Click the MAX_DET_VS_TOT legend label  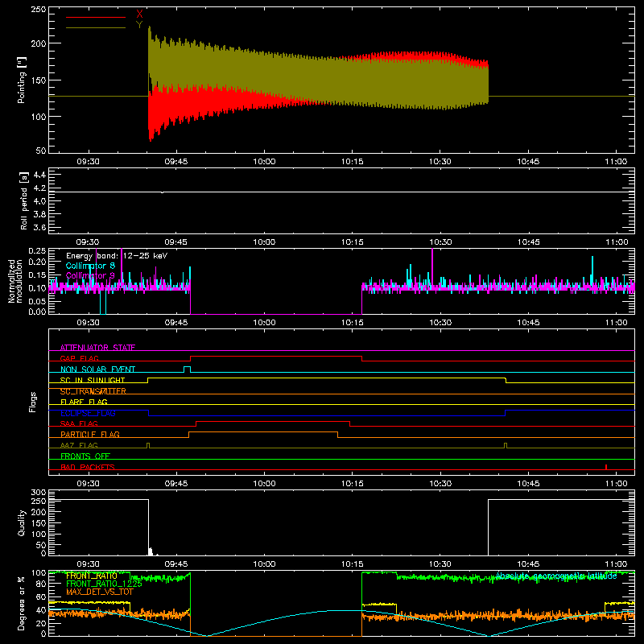pos(100,592)
